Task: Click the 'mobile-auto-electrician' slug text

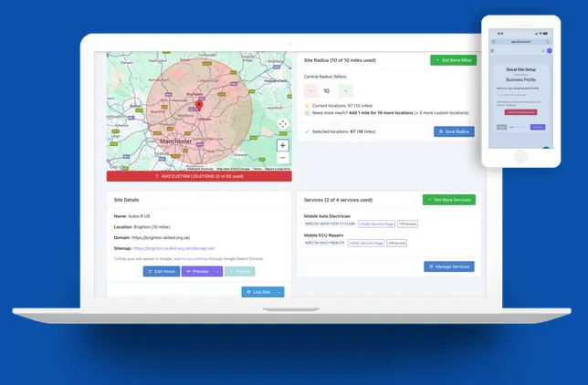Action: click(x=330, y=224)
